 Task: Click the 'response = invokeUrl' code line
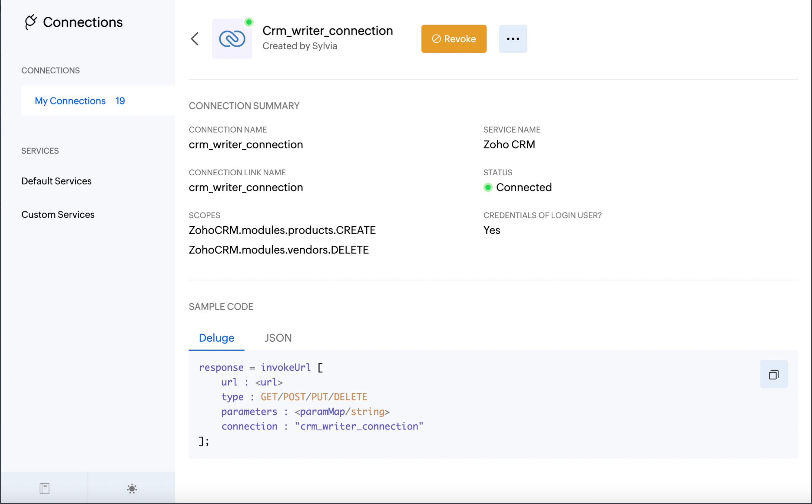point(261,367)
